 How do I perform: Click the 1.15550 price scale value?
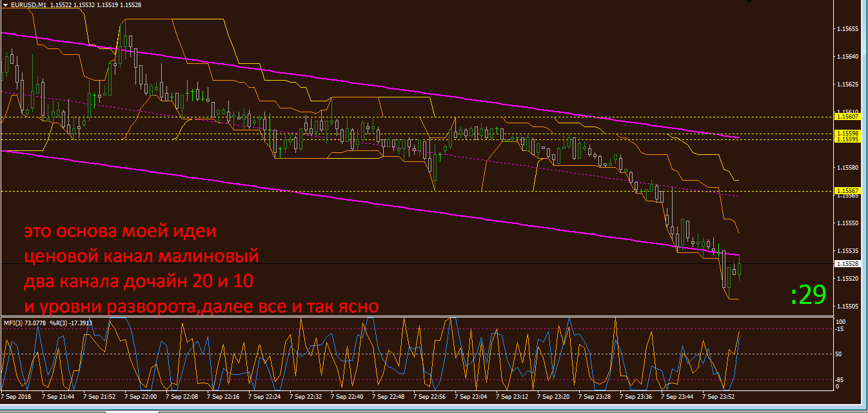[847, 223]
